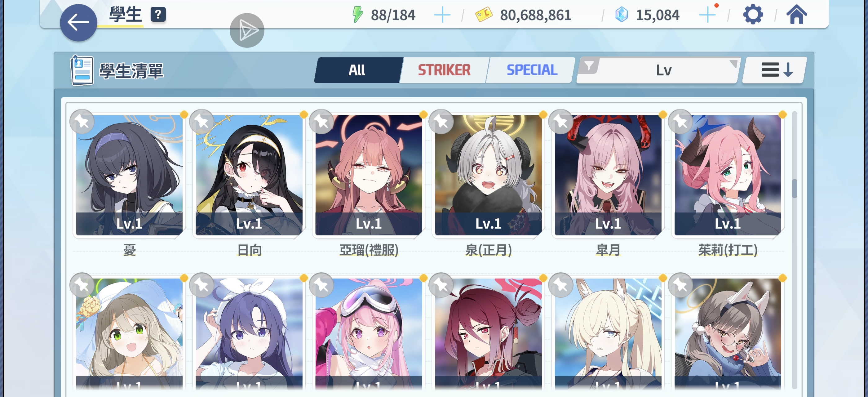The height and width of the screenshot is (397, 868).
Task: Toggle favorite pin on 皐月
Action: [x=561, y=122]
